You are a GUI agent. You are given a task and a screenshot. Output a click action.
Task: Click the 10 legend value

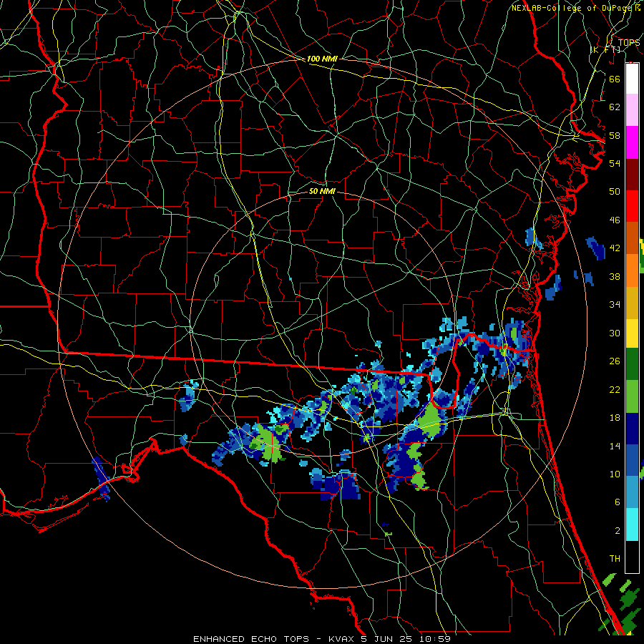coord(615,474)
